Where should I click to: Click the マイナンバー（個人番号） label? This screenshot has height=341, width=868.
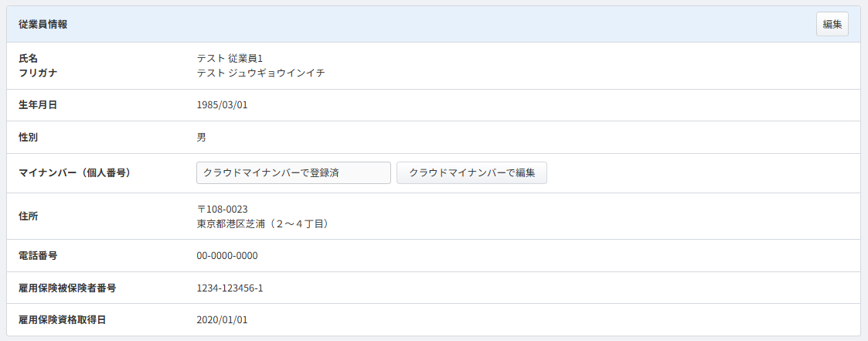pos(74,173)
